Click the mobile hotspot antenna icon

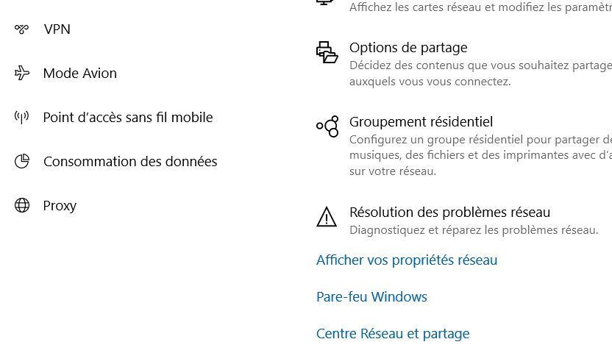click(22, 117)
